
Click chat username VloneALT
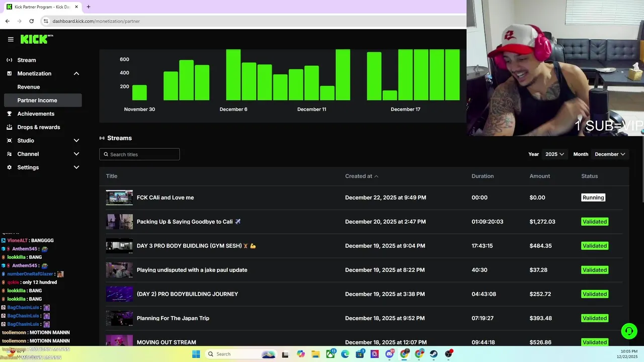pos(18,240)
